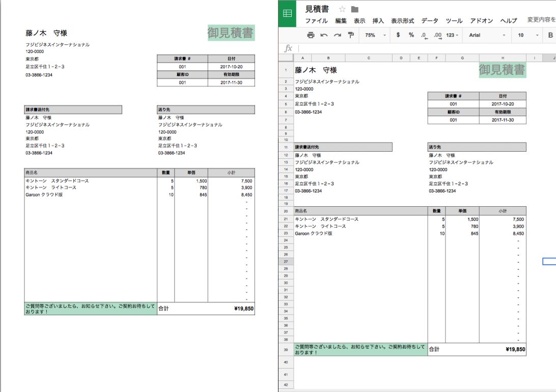Apply percent format
Image resolution: width=556 pixels, height=392 pixels.
click(411, 35)
